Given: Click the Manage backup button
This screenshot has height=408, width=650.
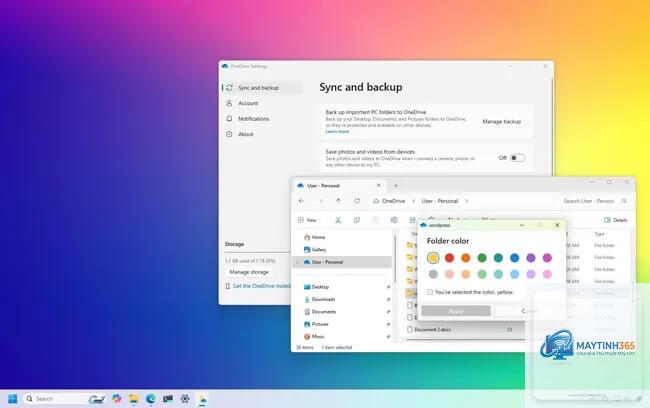Looking at the screenshot, I should pos(502,121).
